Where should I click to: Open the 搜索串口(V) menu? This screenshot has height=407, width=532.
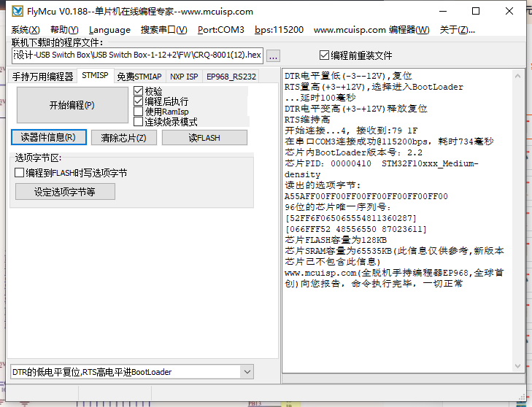(x=163, y=30)
